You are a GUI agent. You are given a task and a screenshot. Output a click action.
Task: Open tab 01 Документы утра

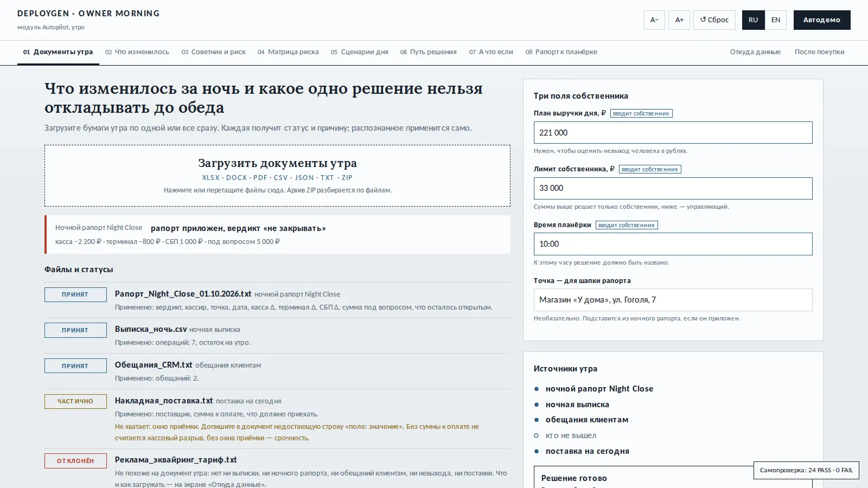tap(58, 52)
